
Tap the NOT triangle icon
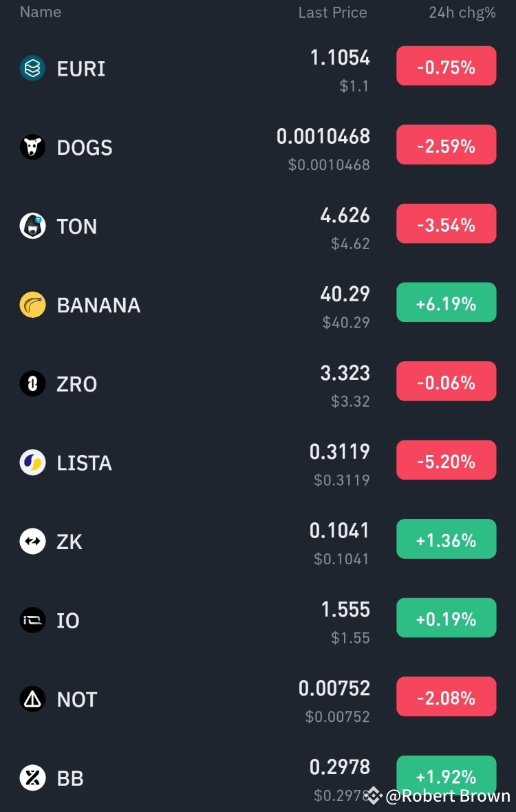tap(32, 699)
